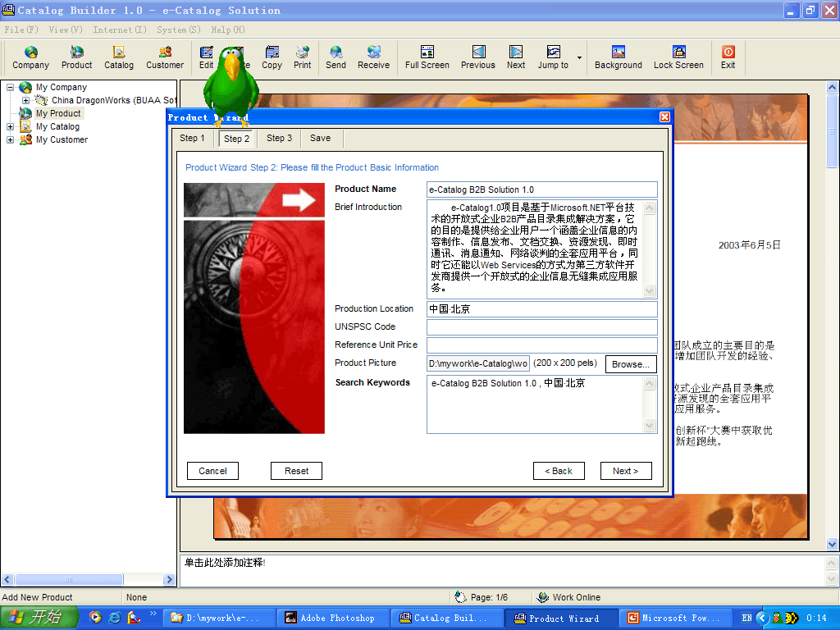Click the Product toolbar icon

point(76,57)
